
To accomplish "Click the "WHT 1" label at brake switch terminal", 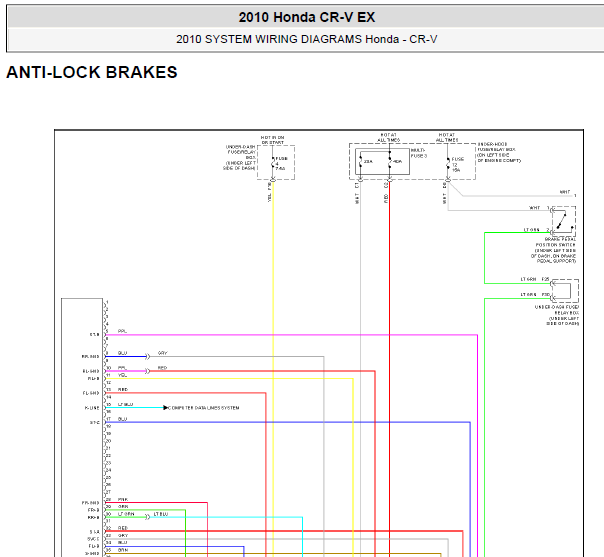I will pyautogui.click(x=539, y=208).
